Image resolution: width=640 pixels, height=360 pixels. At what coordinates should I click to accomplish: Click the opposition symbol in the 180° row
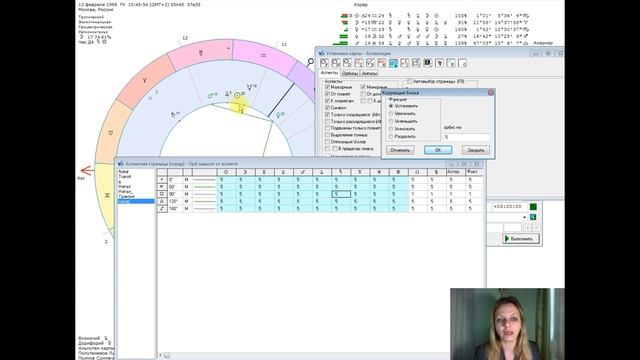pos(162,209)
